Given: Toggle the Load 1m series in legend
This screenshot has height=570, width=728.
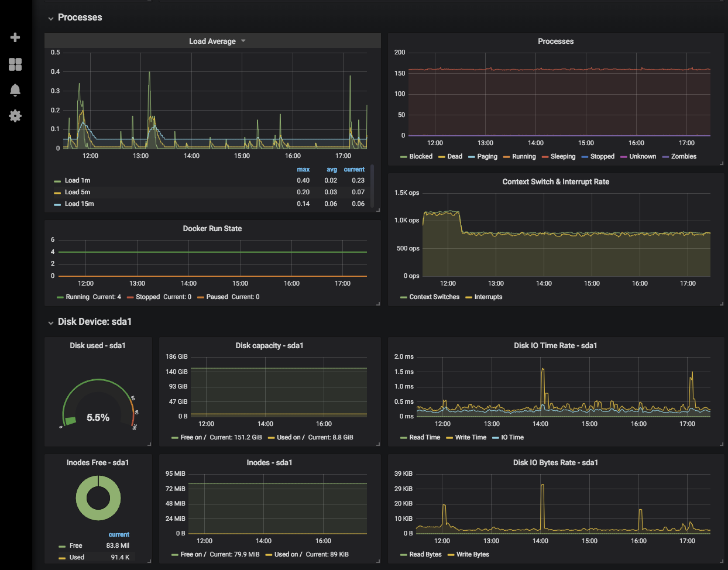Looking at the screenshot, I should 77,180.
